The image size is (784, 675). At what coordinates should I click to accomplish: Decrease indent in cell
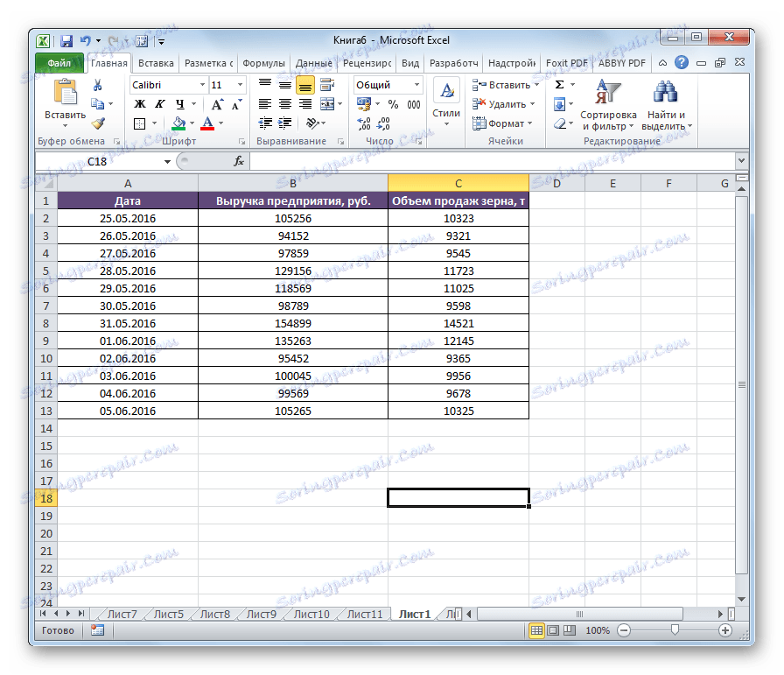[x=265, y=123]
